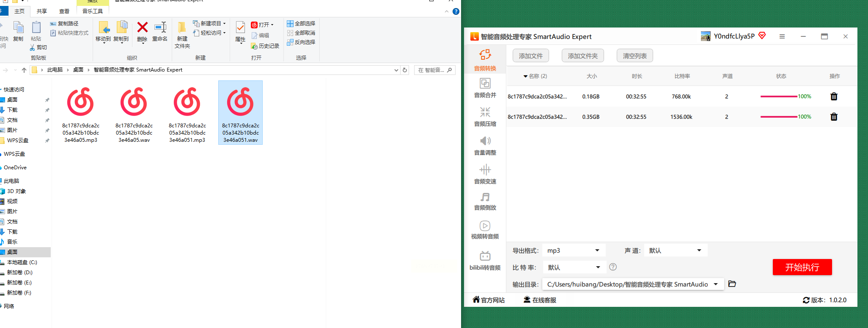Open the 音频合并 audio merge panel
Viewport: 868px width, 328px height.
[485, 88]
